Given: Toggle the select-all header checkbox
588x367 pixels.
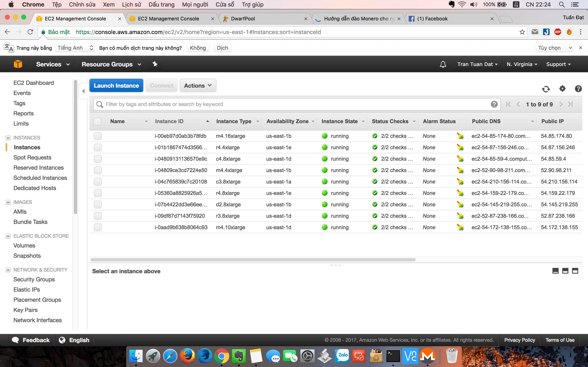Looking at the screenshot, I should [97, 121].
